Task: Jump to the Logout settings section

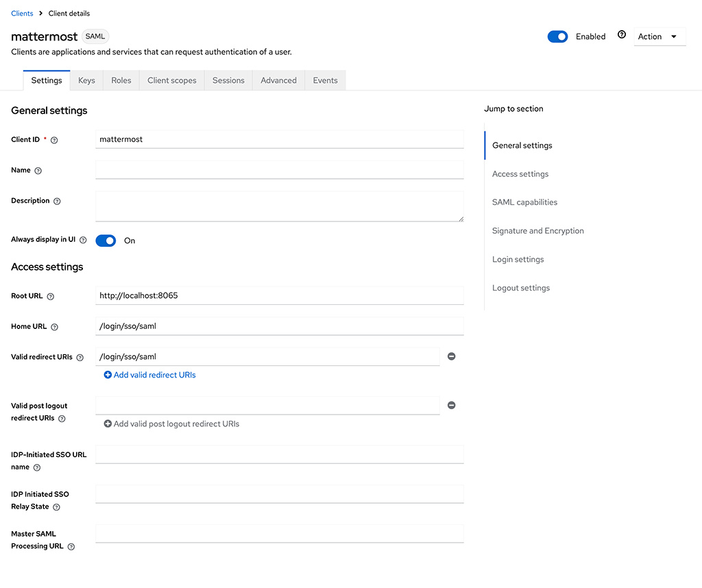Action: [520, 288]
